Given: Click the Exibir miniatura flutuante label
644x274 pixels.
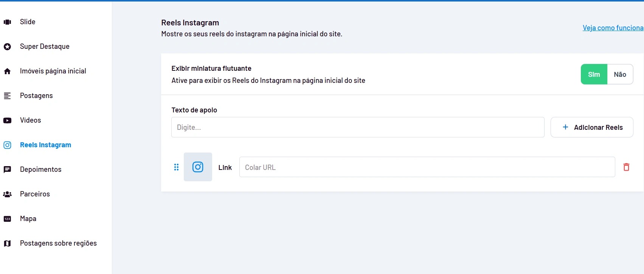Looking at the screenshot, I should tap(211, 68).
